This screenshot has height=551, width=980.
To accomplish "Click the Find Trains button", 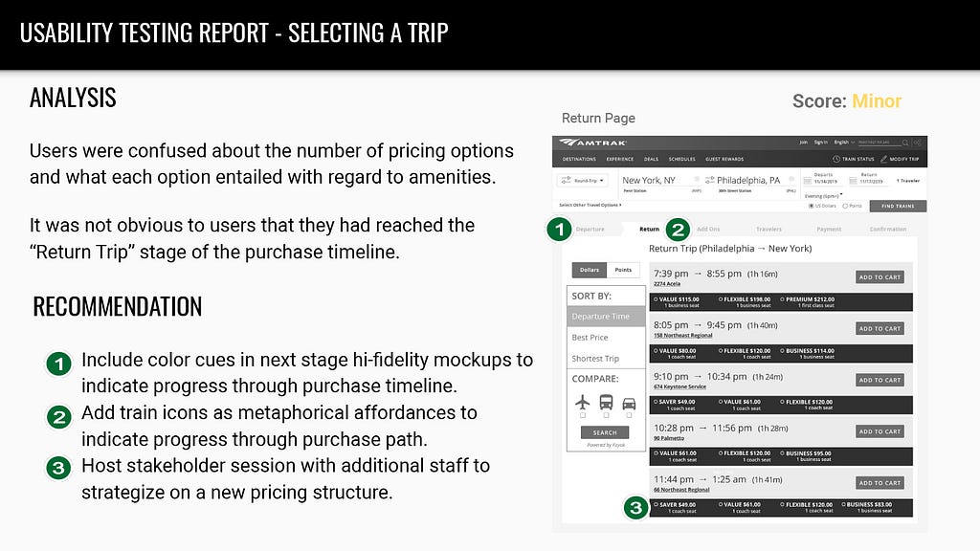I will point(898,206).
